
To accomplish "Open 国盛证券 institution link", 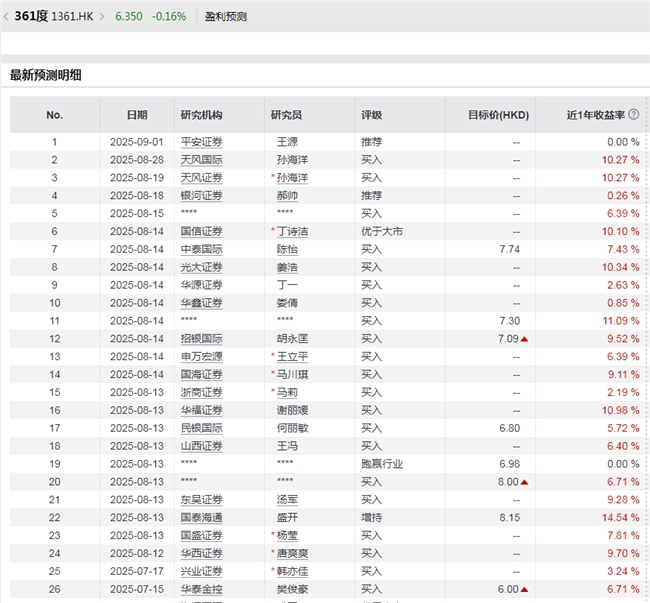I will 201,535.
